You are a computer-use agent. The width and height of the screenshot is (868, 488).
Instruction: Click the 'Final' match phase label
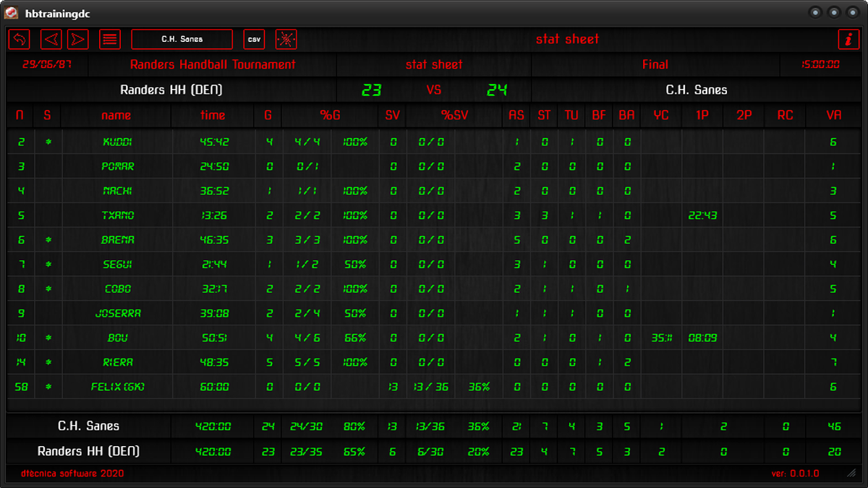[x=655, y=64]
